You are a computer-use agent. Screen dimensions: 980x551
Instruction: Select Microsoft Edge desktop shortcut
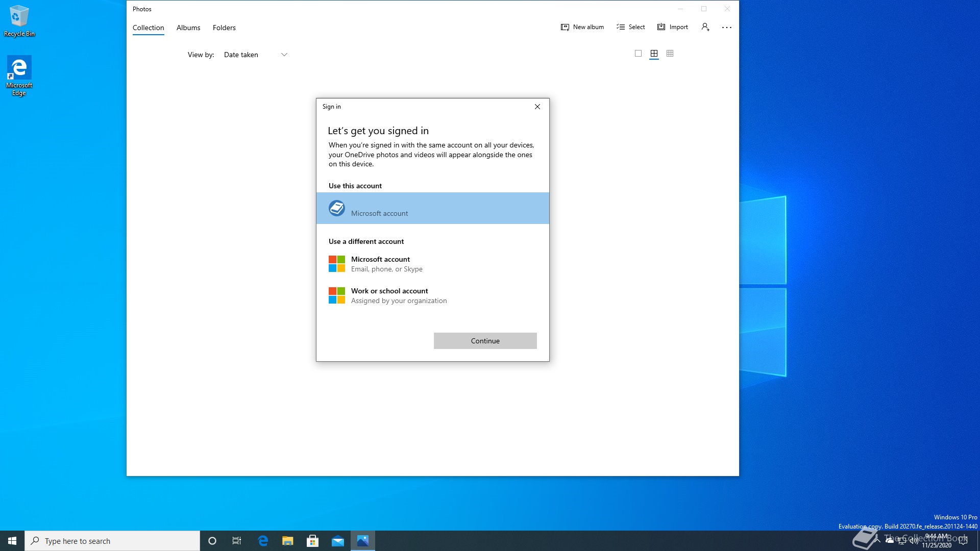19,76
